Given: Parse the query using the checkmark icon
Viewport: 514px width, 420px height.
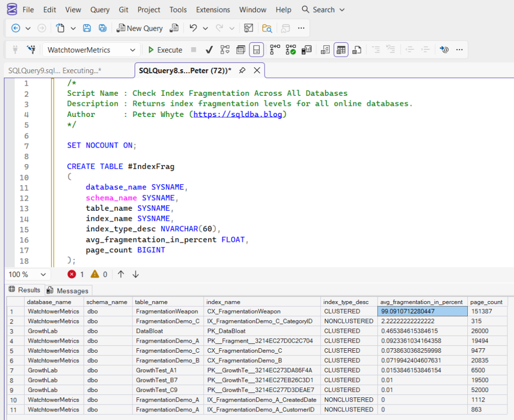Looking at the screenshot, I should [209, 50].
